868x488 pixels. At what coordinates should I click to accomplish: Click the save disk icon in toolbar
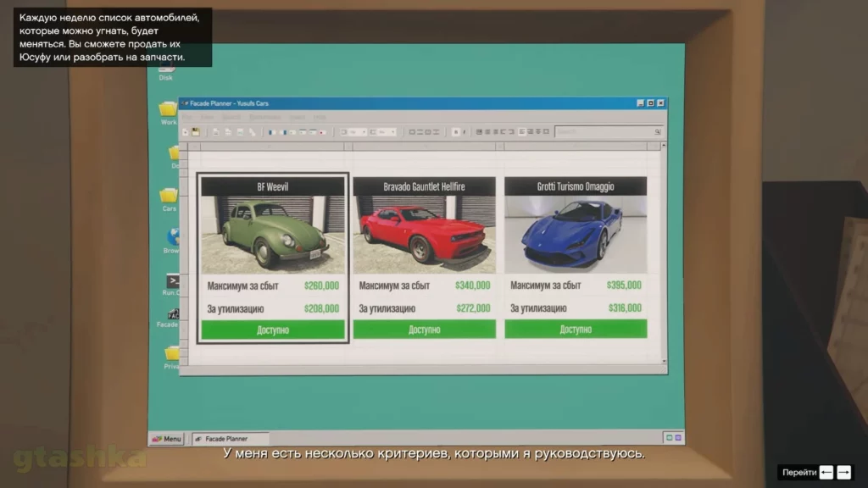tap(196, 132)
